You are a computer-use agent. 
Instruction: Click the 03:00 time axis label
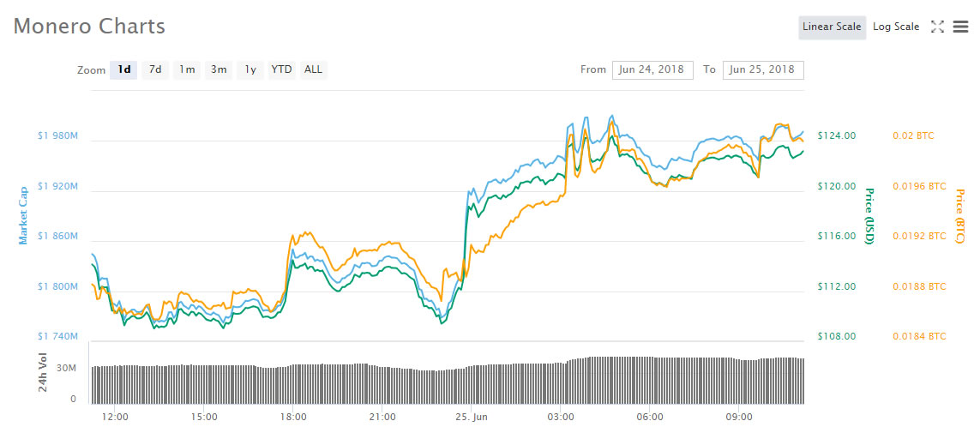coord(561,416)
